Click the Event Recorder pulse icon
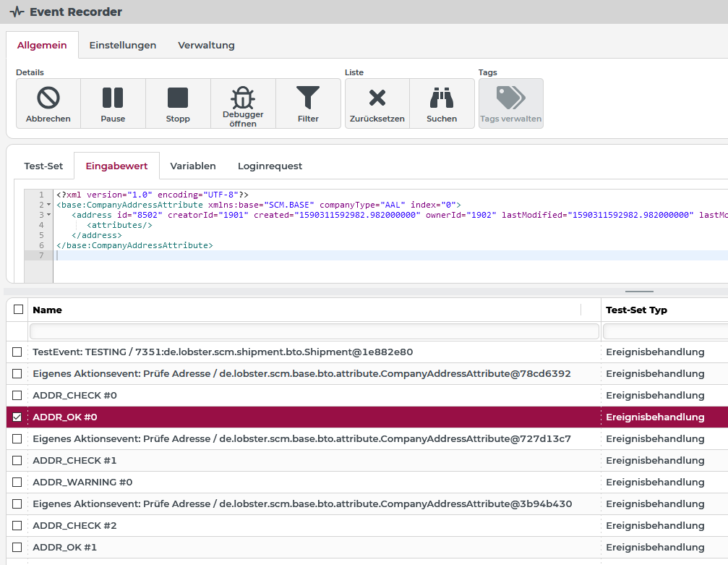Screen dimensions: 728x565 [17, 12]
